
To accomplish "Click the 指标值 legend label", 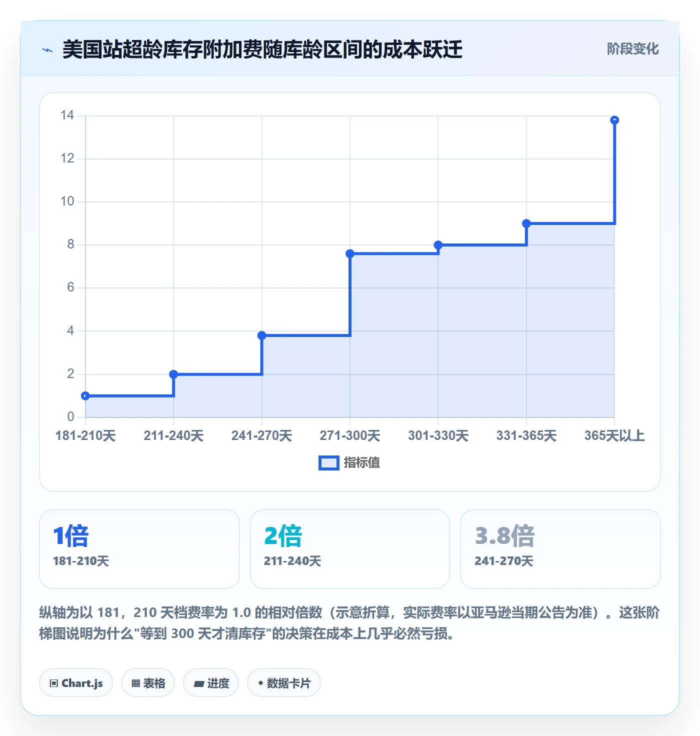I will pos(362,463).
